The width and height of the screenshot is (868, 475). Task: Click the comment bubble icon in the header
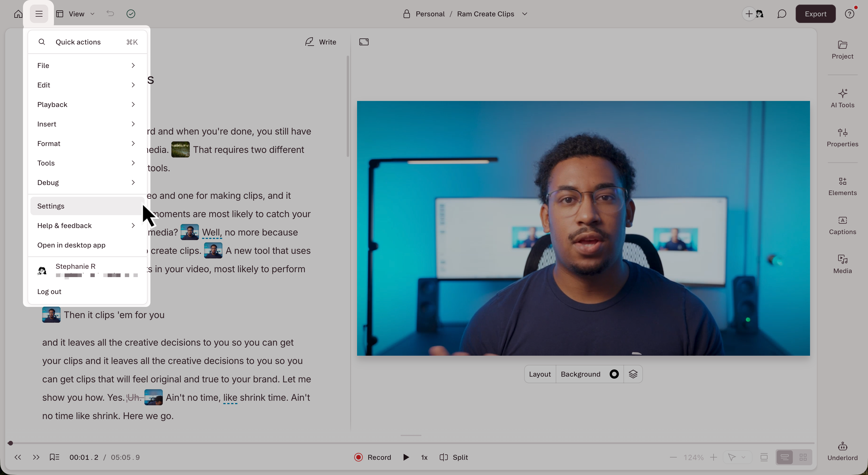[781, 14]
